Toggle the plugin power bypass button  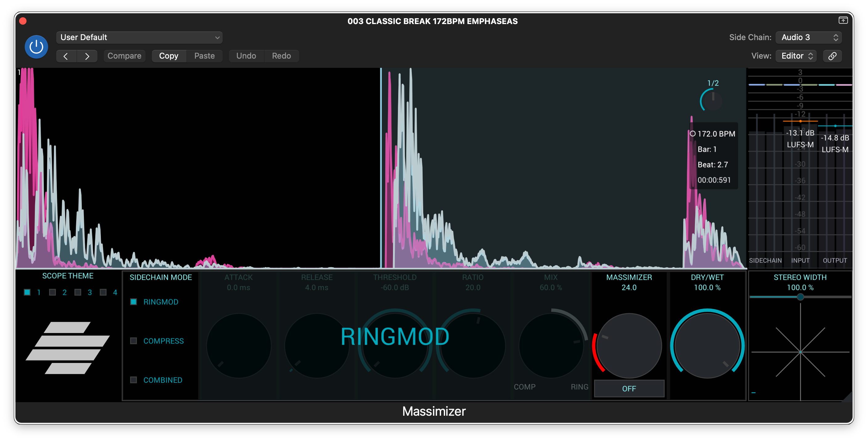click(x=36, y=47)
